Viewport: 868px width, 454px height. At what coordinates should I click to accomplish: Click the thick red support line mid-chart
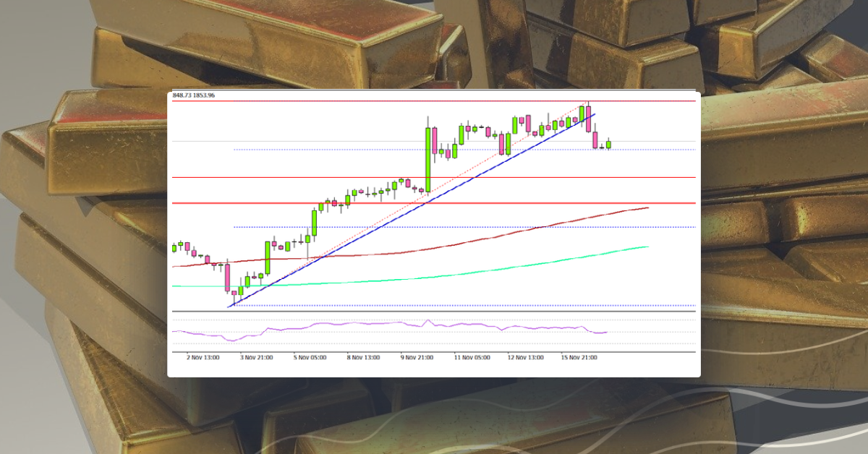coord(434,203)
